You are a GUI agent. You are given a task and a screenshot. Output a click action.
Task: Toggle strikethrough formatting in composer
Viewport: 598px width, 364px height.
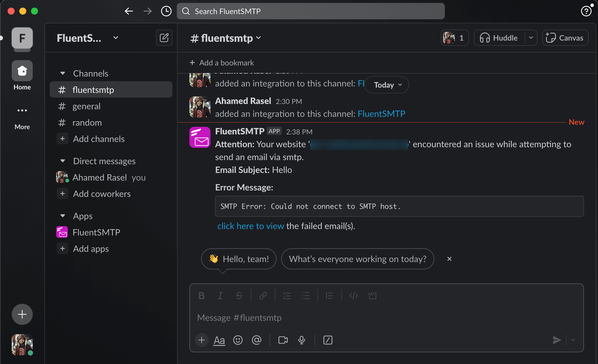[239, 296]
